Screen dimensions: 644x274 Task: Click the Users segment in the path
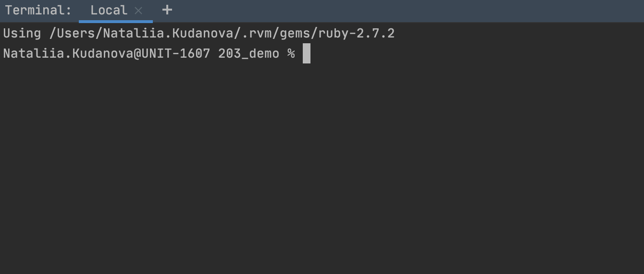[x=76, y=33]
